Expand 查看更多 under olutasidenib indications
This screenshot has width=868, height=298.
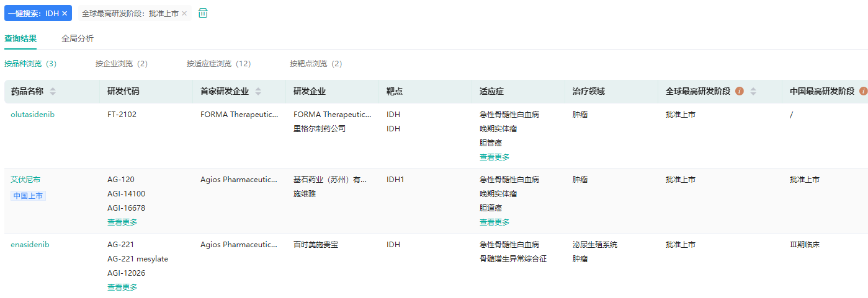click(x=494, y=157)
